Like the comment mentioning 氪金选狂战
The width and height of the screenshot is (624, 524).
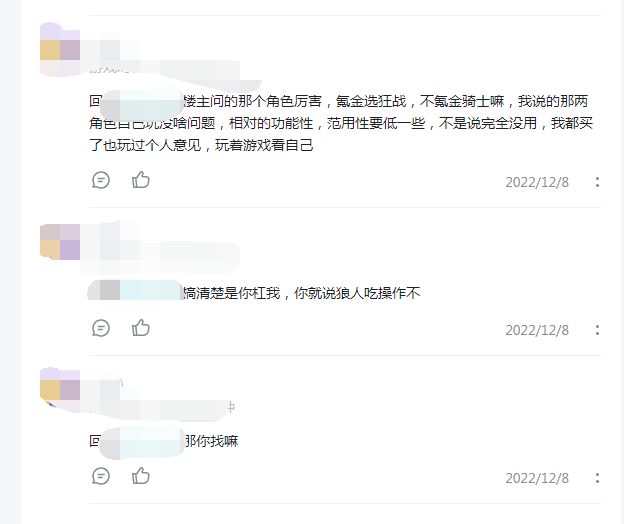(x=141, y=180)
